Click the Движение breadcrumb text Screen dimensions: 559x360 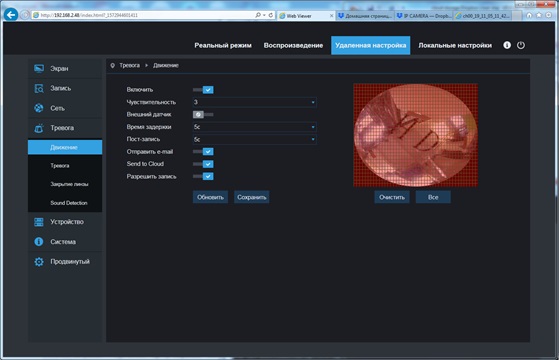(x=166, y=66)
